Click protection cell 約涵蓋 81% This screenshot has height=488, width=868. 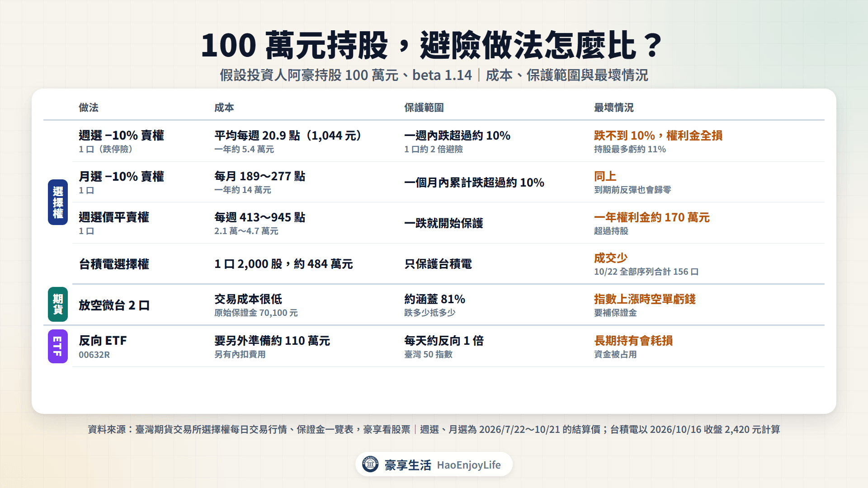point(434,299)
